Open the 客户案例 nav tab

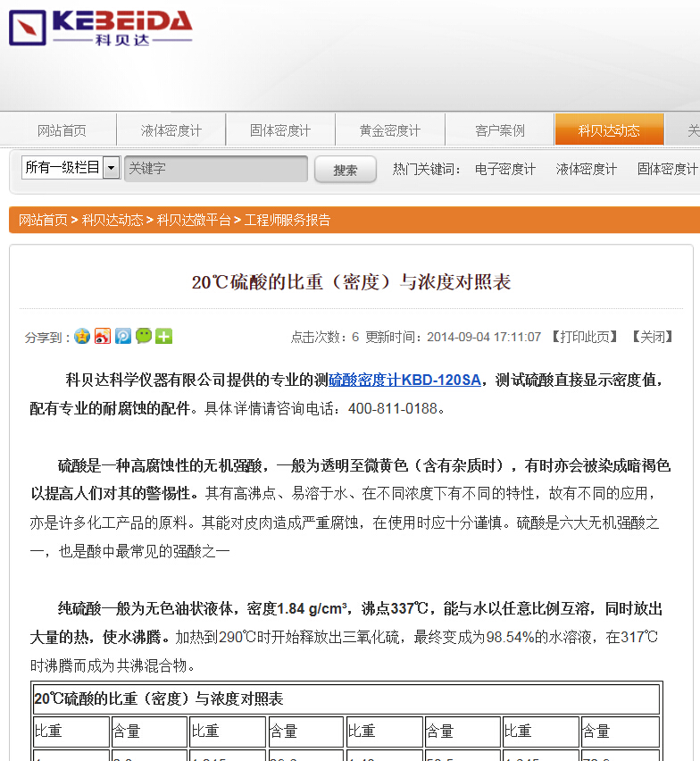500,130
